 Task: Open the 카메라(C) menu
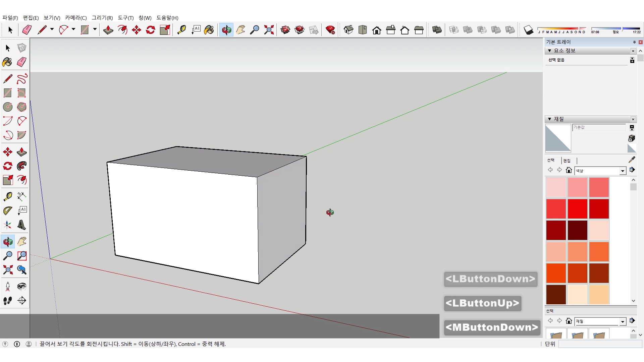(76, 18)
